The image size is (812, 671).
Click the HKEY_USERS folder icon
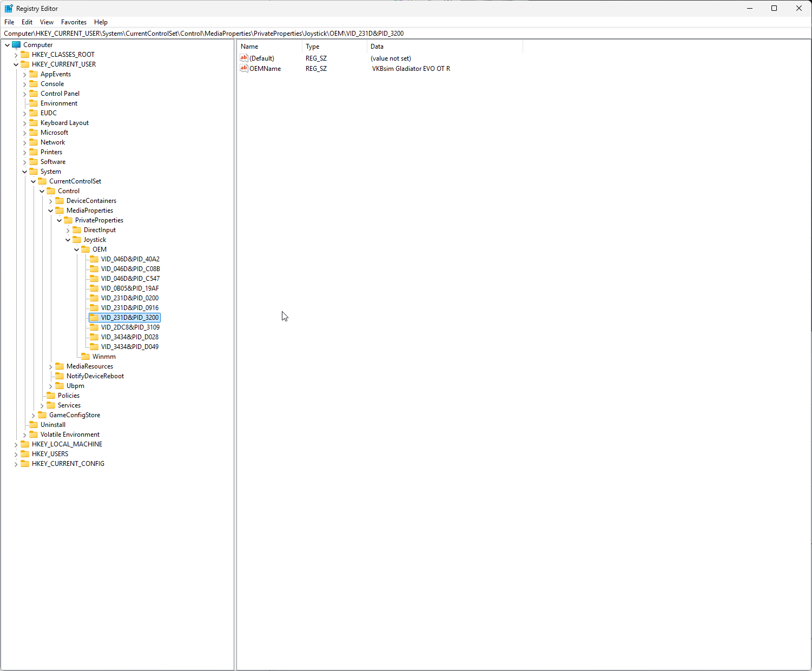pyautogui.click(x=25, y=454)
